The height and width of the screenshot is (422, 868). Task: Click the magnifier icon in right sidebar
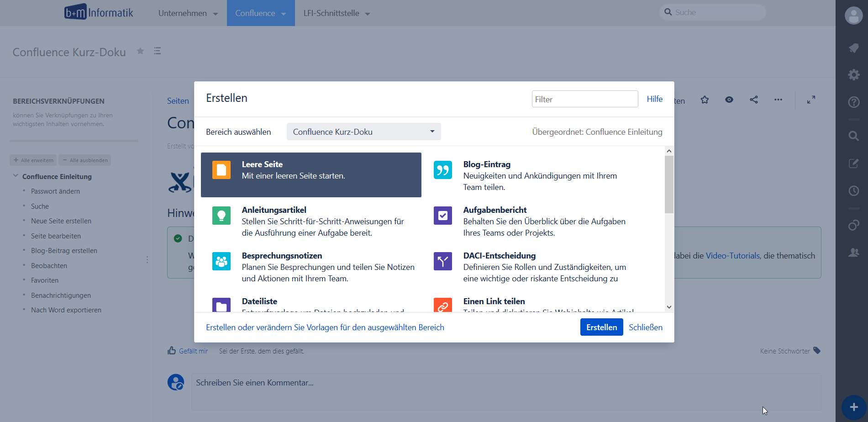pos(853,136)
